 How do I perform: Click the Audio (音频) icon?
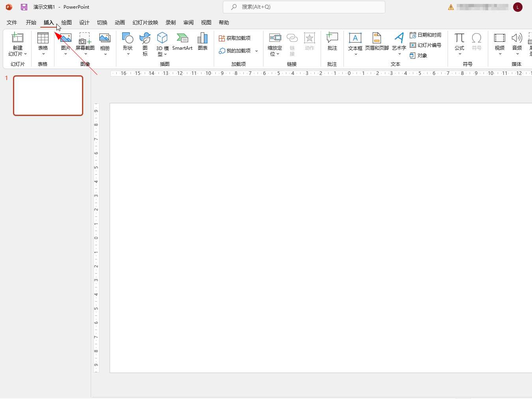tap(517, 38)
